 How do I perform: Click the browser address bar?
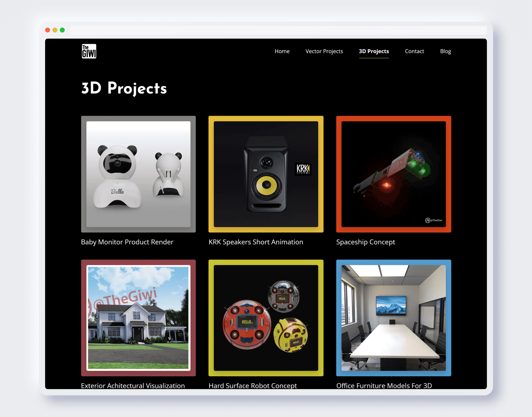[x=278, y=30]
